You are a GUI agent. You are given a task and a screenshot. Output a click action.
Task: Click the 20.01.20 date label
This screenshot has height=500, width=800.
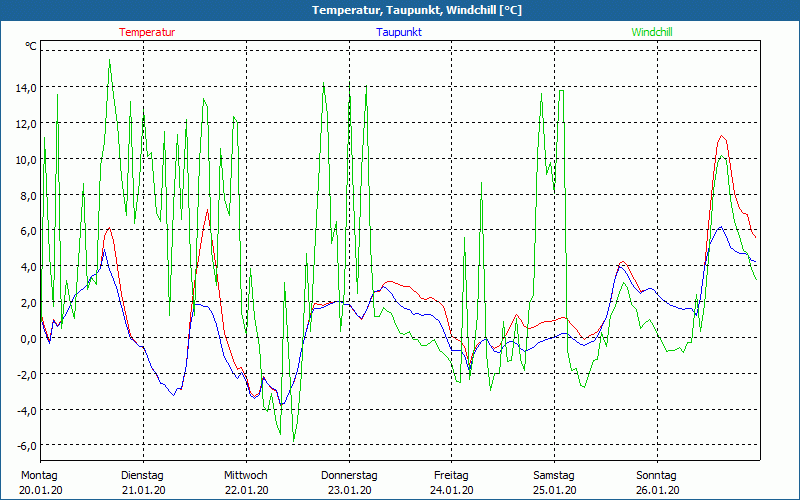pos(40,490)
